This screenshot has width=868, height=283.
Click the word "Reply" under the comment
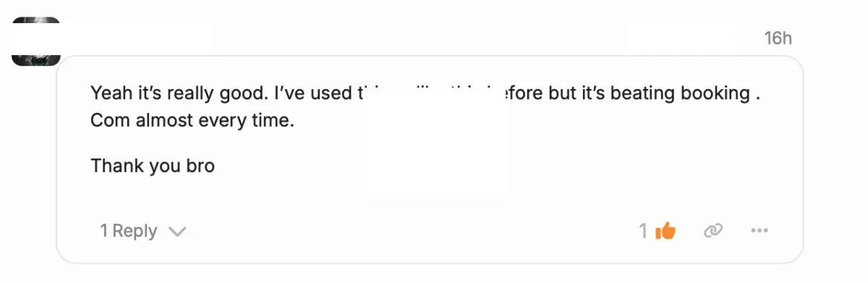135,231
